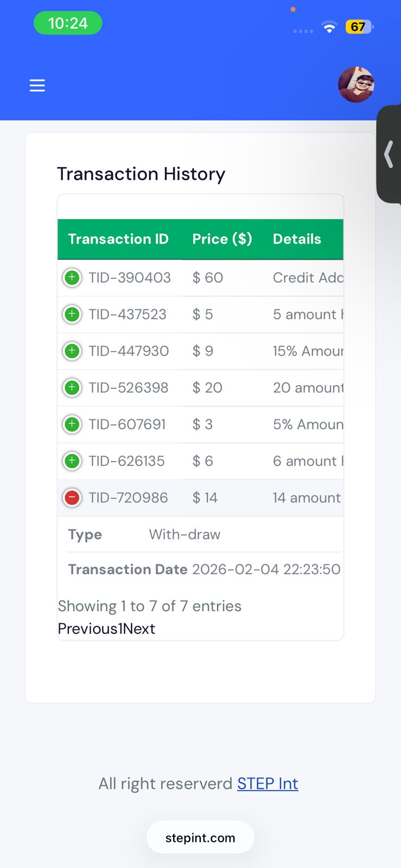
Task: Tap the 10:24 clock indicator
Action: [68, 23]
